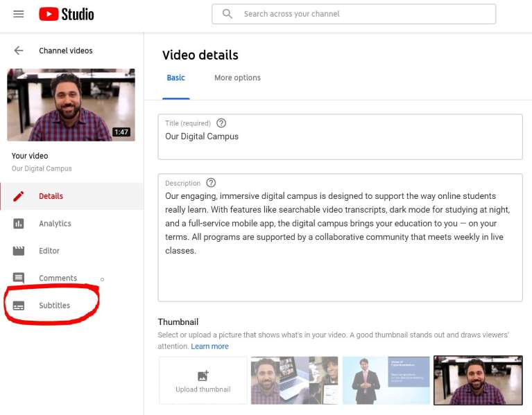Switch to the Basic tab
This screenshot has height=415, width=532.
tap(176, 78)
